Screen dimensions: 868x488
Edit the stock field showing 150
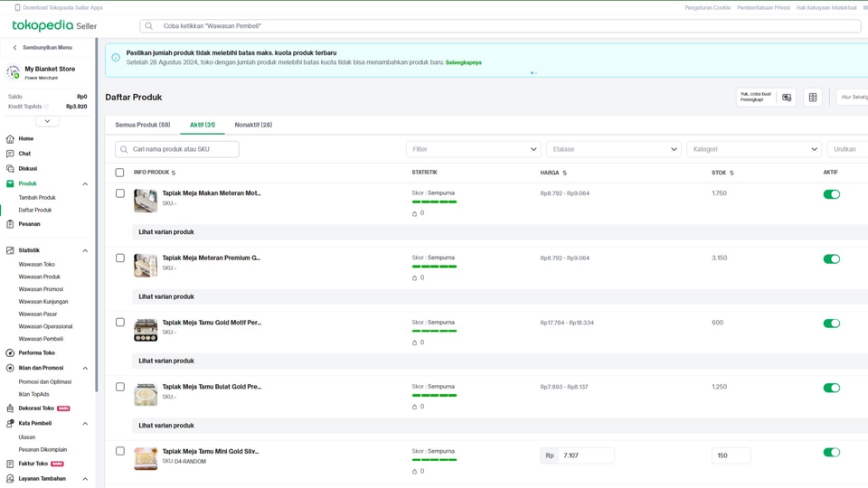tap(731, 455)
